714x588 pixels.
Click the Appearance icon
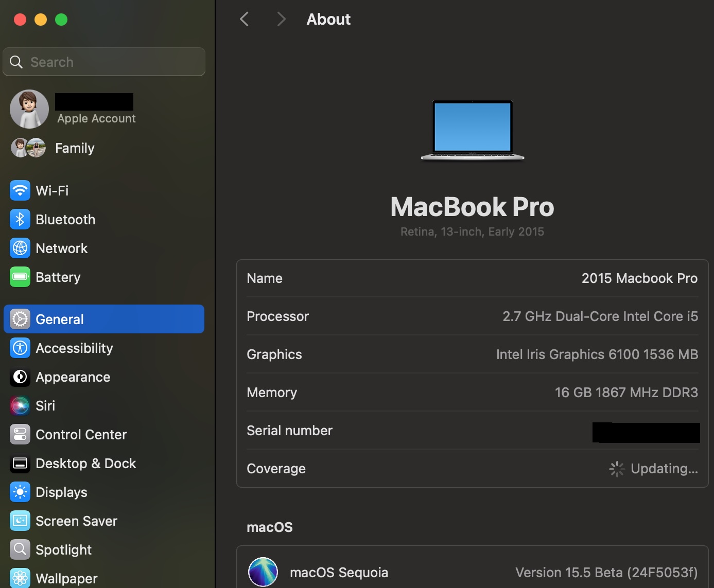(x=20, y=377)
